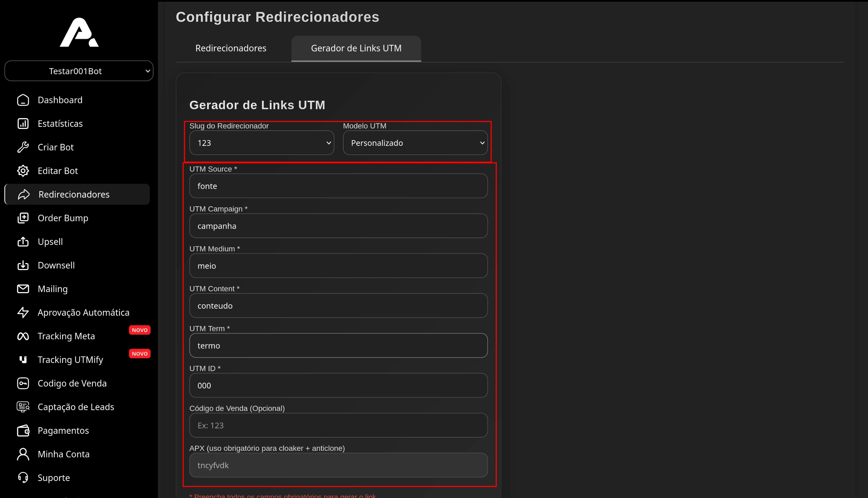Click the Redirecionadores arrow icon
This screenshot has height=498, width=868.
pyautogui.click(x=24, y=194)
